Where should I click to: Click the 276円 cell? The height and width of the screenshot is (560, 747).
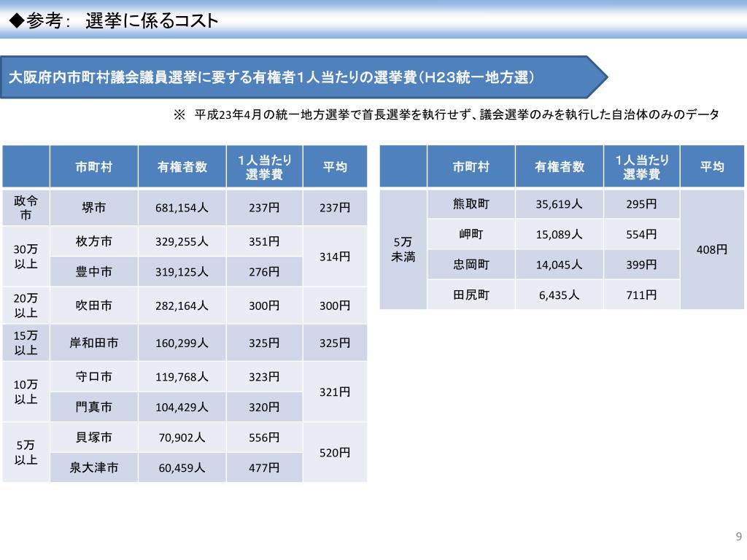click(x=264, y=271)
